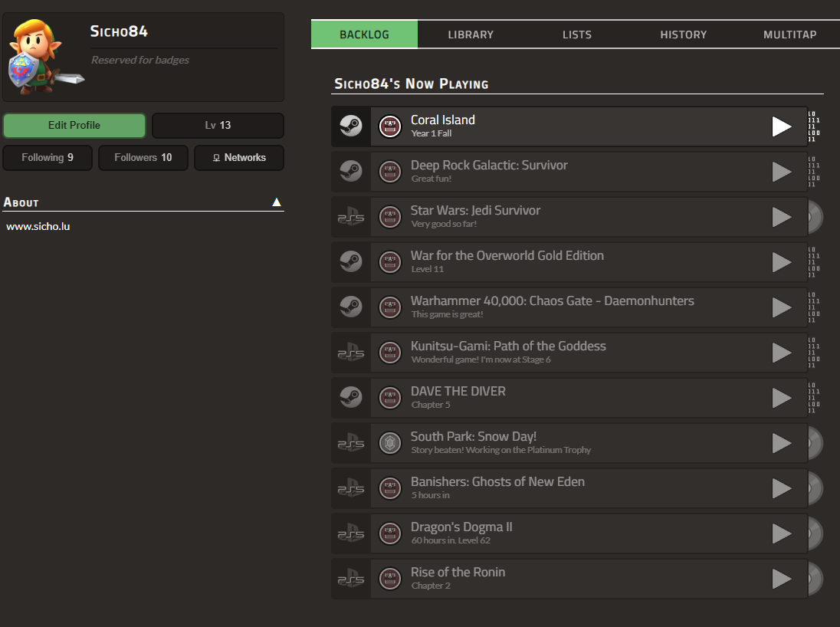Click the play arrow for South Park: Snow Day!

point(782,443)
